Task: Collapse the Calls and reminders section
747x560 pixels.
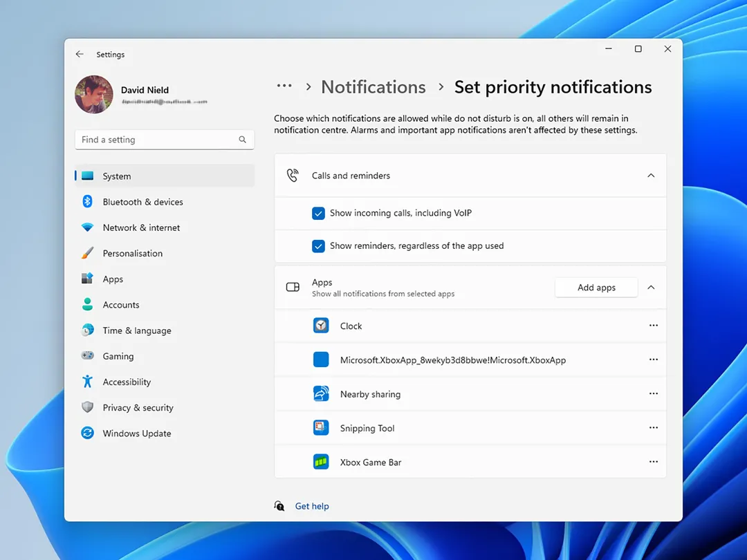Action: [x=651, y=176]
